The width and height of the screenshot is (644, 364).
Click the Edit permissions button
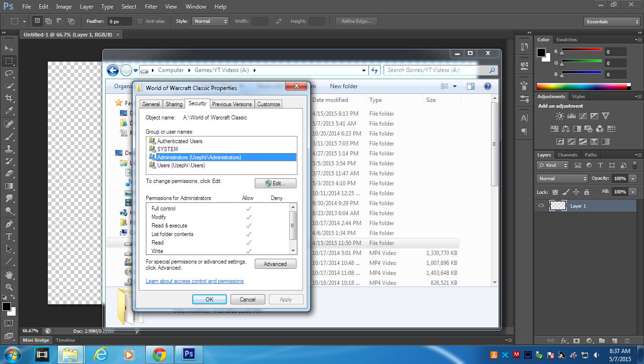click(276, 183)
